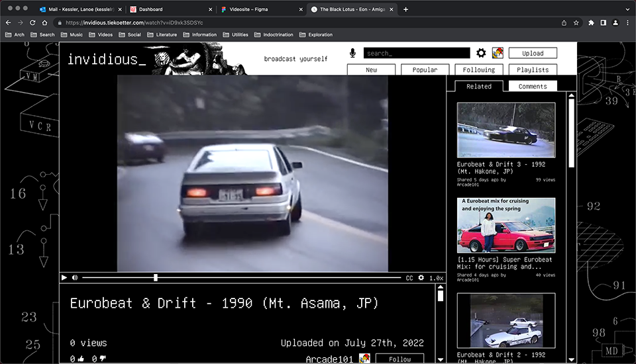Switch to the Comments tab
The image size is (636, 364).
(533, 86)
